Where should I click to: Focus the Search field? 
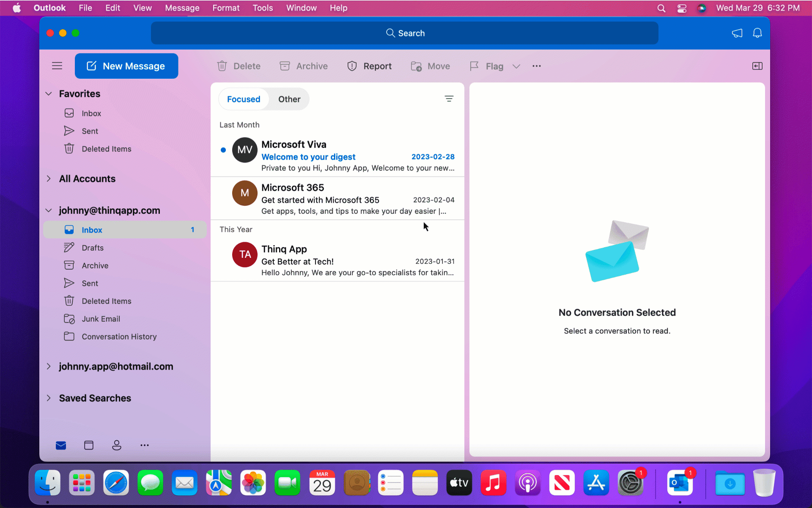405,33
